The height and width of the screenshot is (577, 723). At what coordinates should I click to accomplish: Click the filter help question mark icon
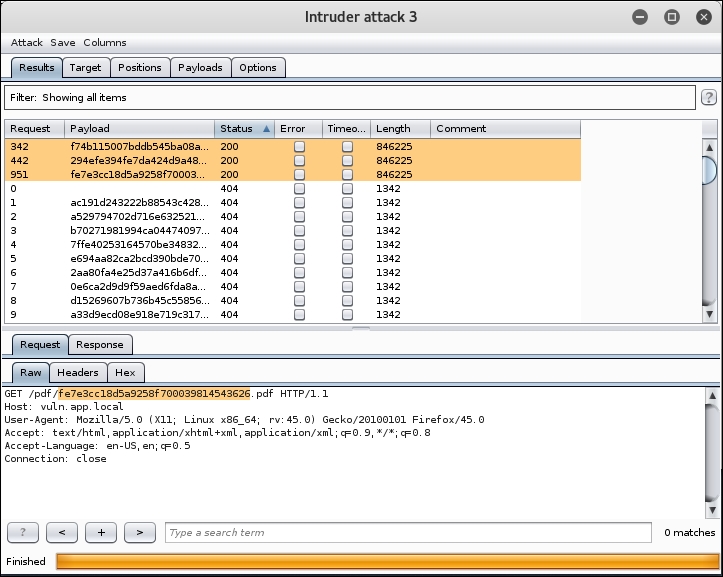click(709, 98)
